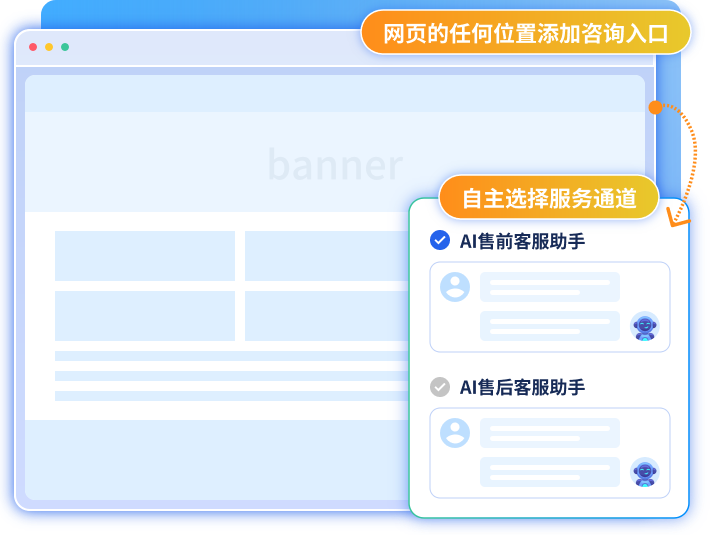Screen dimensions: 720x535
Task: Open the user message bubble in the 售前 chat card
Action: coord(549,287)
